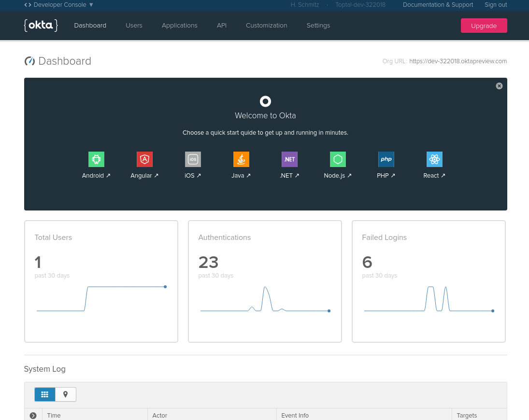Go to the API menu

click(221, 26)
